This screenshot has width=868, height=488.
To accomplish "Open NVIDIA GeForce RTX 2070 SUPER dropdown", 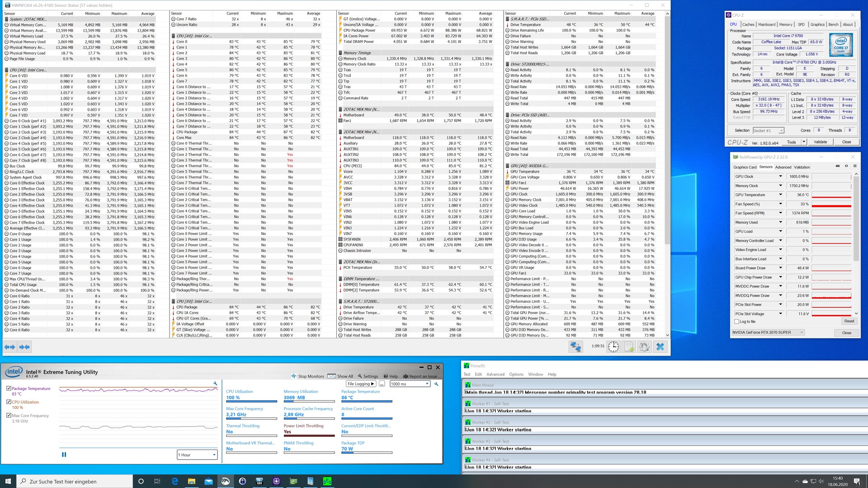I will point(768,332).
